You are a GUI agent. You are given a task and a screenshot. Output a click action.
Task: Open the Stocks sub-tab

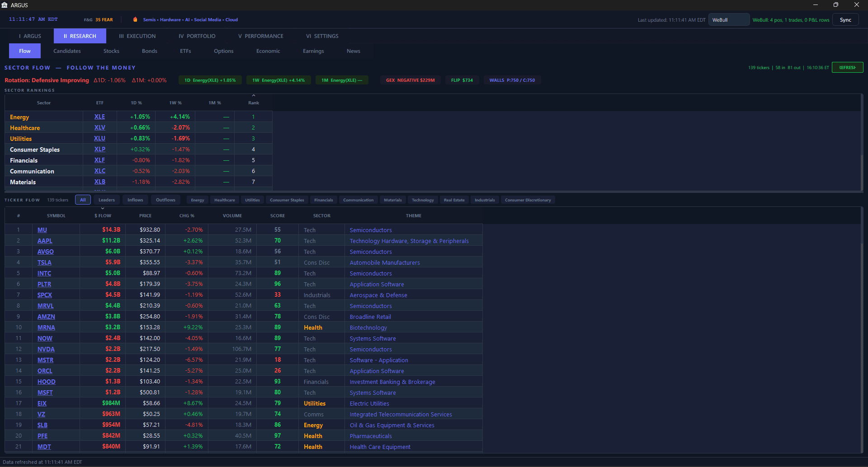pyautogui.click(x=111, y=51)
